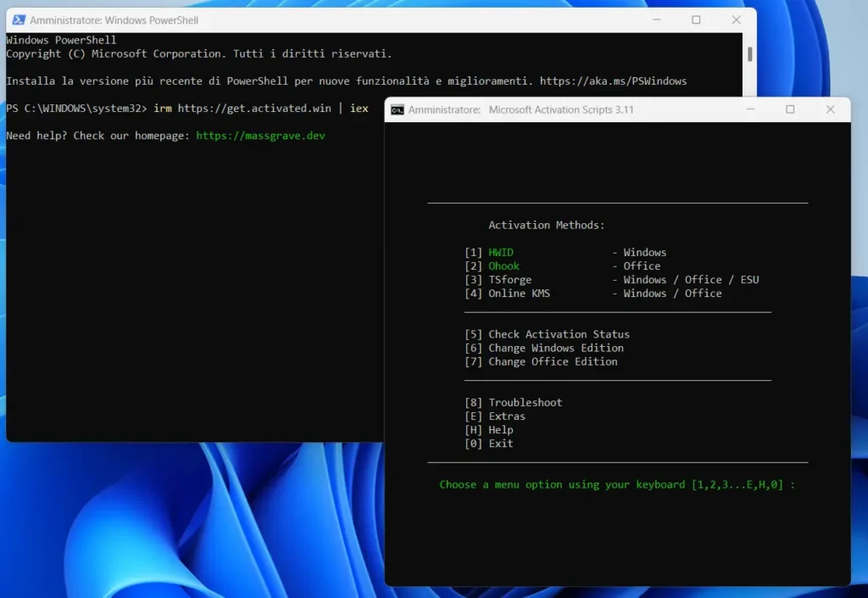Screen dimensions: 868x598
Task: Maximize the Microsoft Activation Scripts window
Action: tap(790, 109)
